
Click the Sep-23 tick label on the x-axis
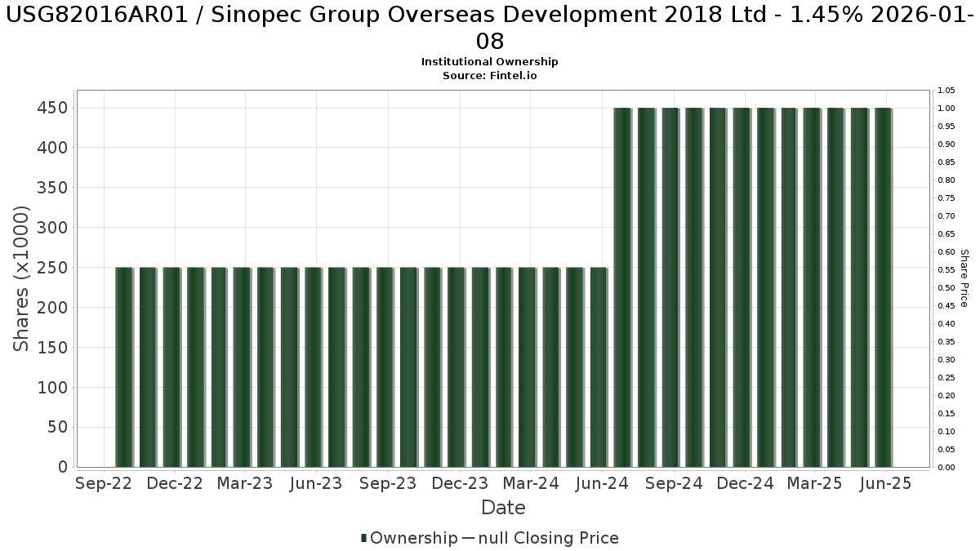tap(388, 483)
